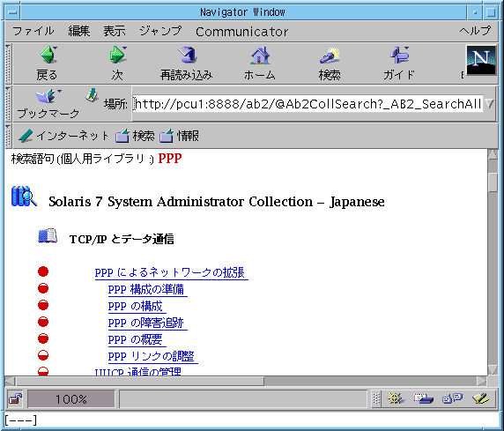Collapse the personal toolbar grip handle
The image size is (504, 431).
pos(8,136)
